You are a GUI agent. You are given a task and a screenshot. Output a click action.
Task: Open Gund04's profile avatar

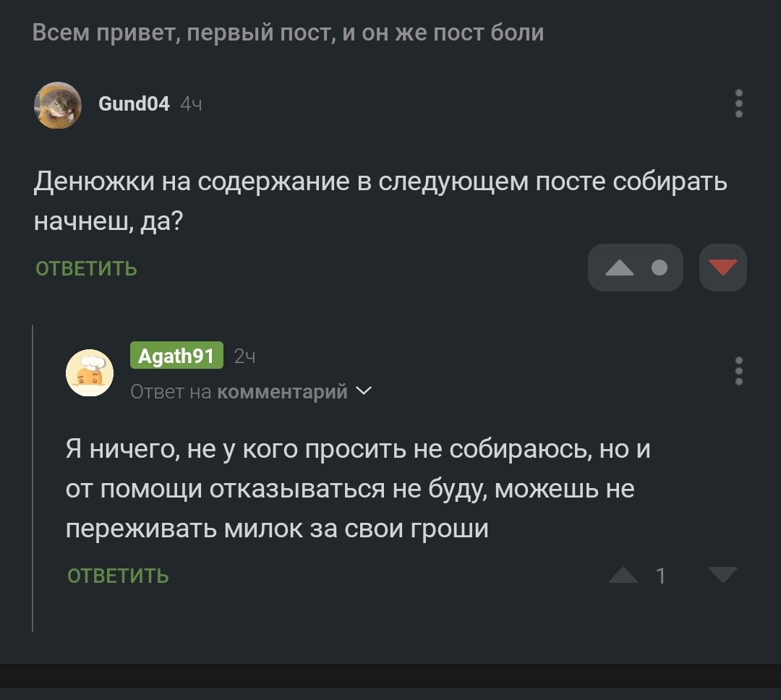(x=57, y=105)
